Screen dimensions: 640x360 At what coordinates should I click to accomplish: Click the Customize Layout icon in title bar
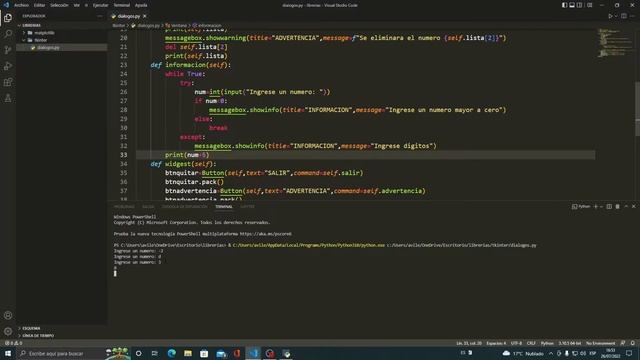[590, 5]
